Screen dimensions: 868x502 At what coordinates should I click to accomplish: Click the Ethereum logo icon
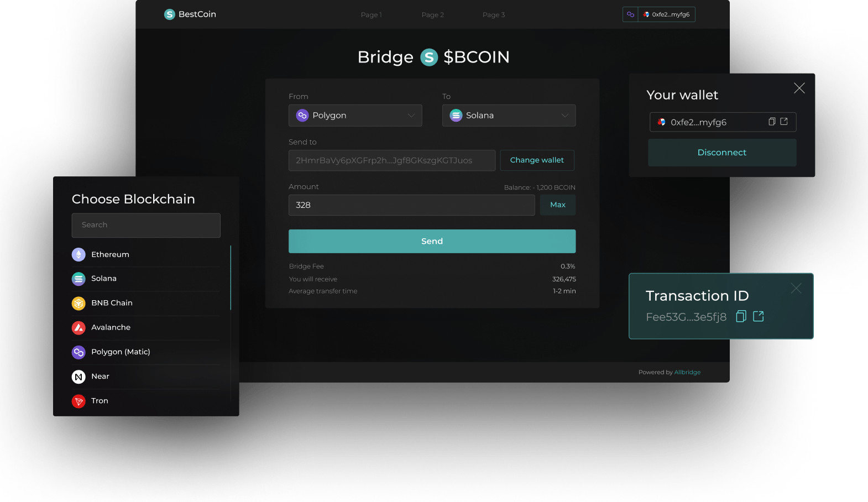[x=79, y=254]
